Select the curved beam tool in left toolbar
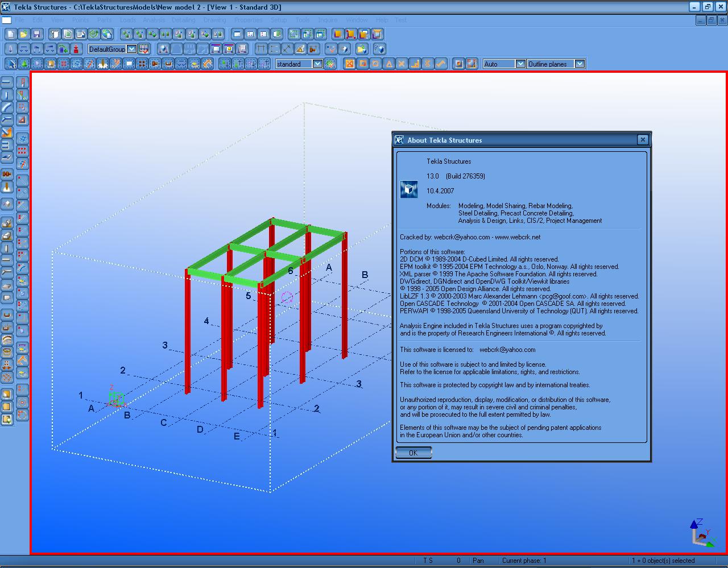Image resolution: width=728 pixels, height=568 pixels. pos(6,107)
